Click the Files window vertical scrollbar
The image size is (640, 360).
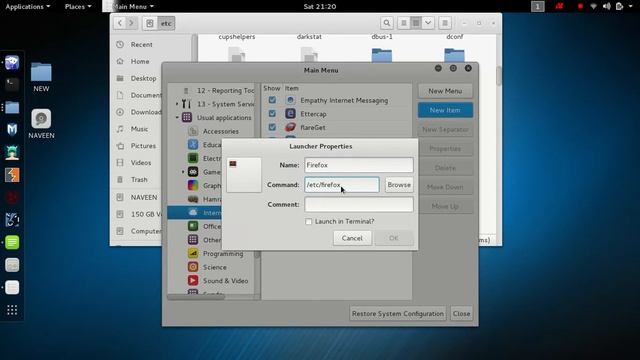coord(499,76)
